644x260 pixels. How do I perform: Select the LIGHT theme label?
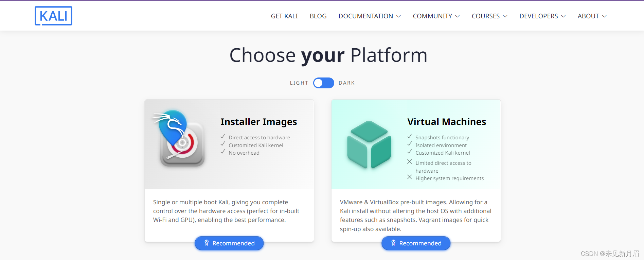299,83
